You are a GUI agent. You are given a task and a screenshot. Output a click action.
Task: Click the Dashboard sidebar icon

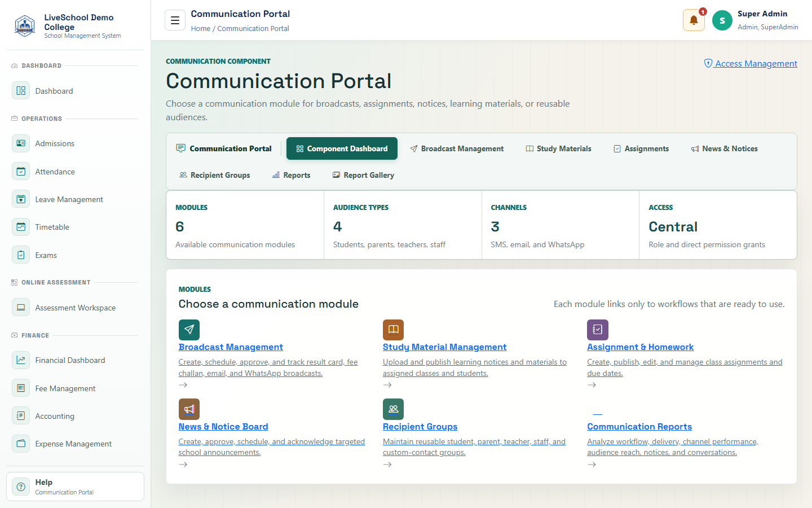pos(21,91)
